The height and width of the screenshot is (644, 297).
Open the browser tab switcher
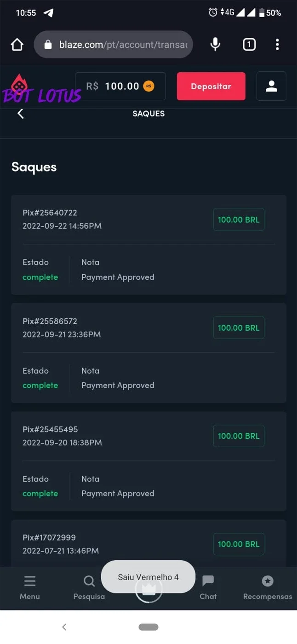[249, 44]
